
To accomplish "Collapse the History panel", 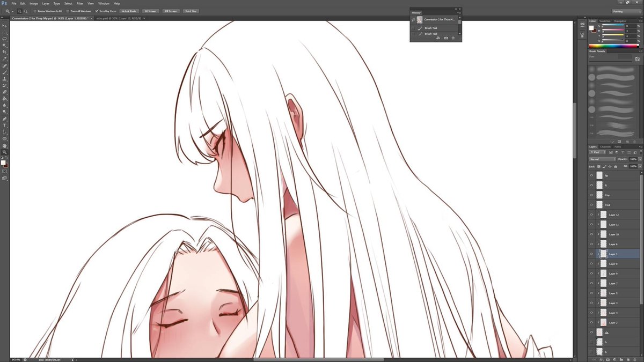I will [456, 9].
